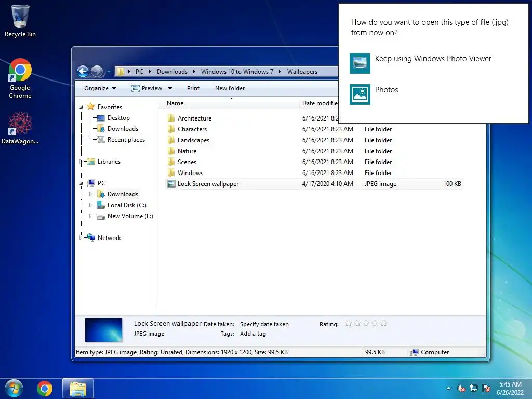The width and height of the screenshot is (532, 399).
Task: Open the Organize menu
Action: (100, 88)
